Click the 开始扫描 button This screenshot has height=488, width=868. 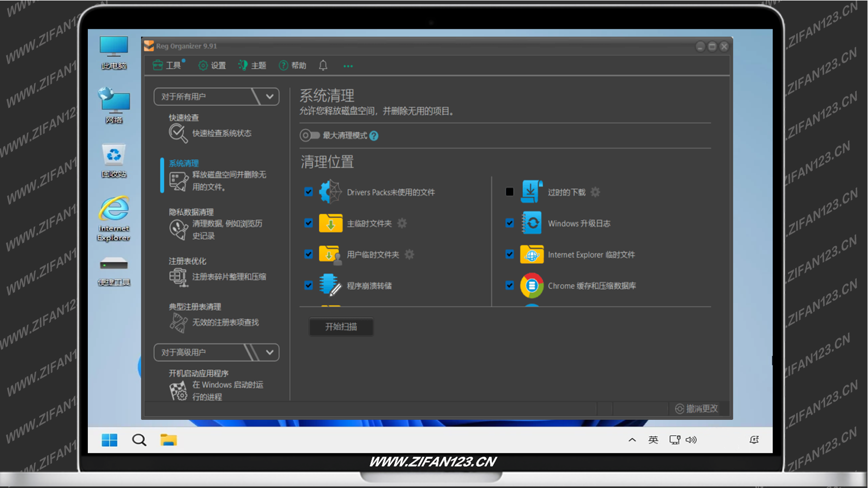click(341, 327)
